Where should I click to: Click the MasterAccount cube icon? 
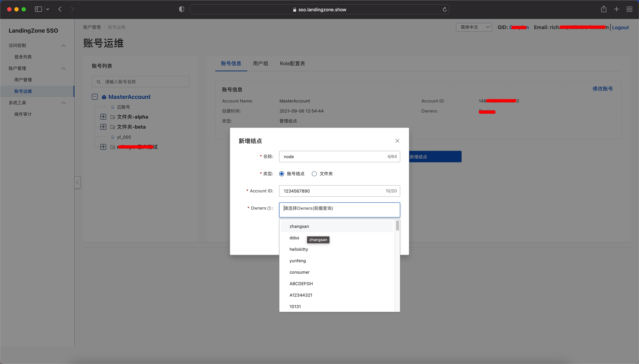click(104, 97)
